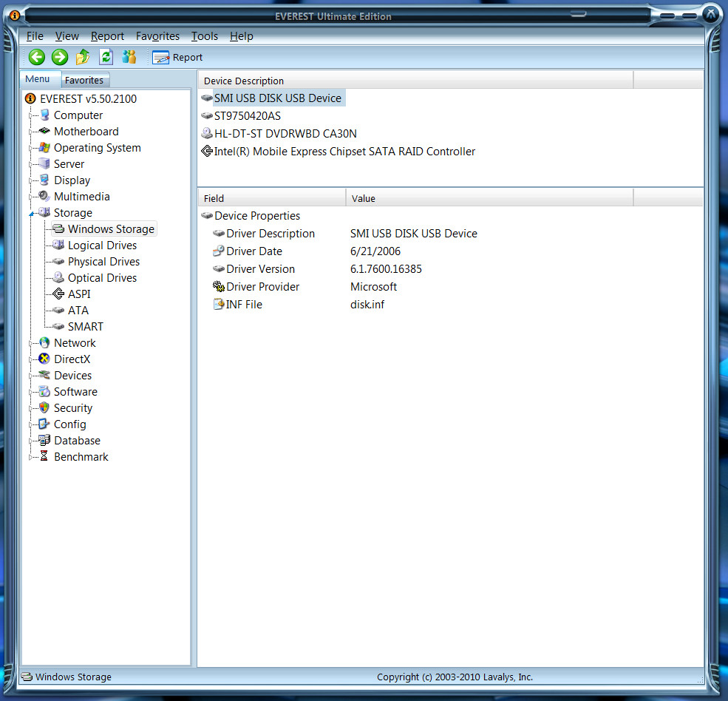The image size is (728, 701).
Task: Click the Database icon in tree
Action: (44, 440)
